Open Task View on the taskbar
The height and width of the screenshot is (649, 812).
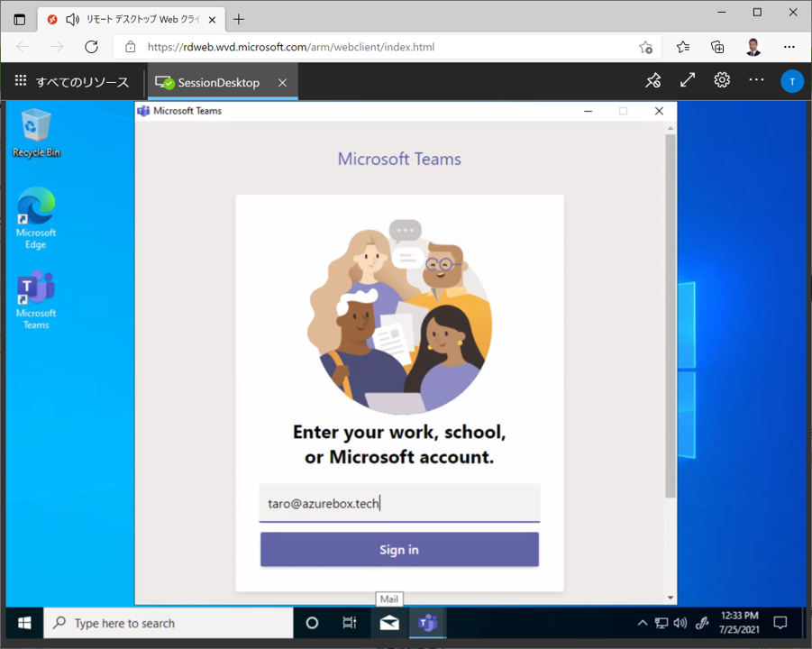point(350,623)
